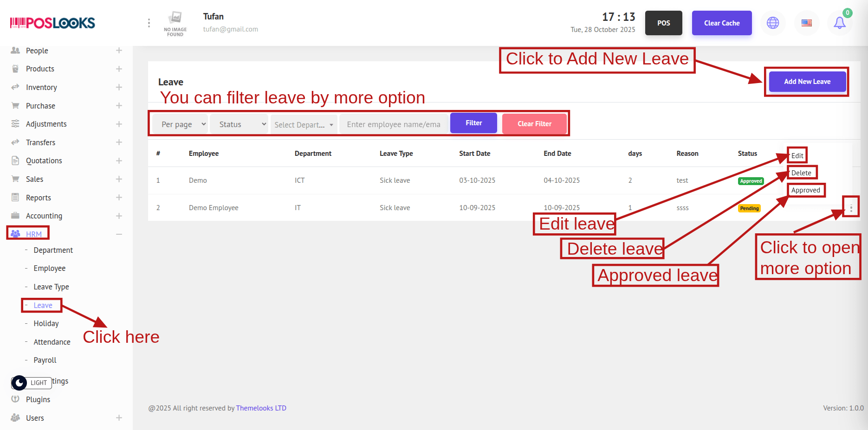The width and height of the screenshot is (868, 430).
Task: Open the Per page dropdown
Action: click(x=180, y=124)
